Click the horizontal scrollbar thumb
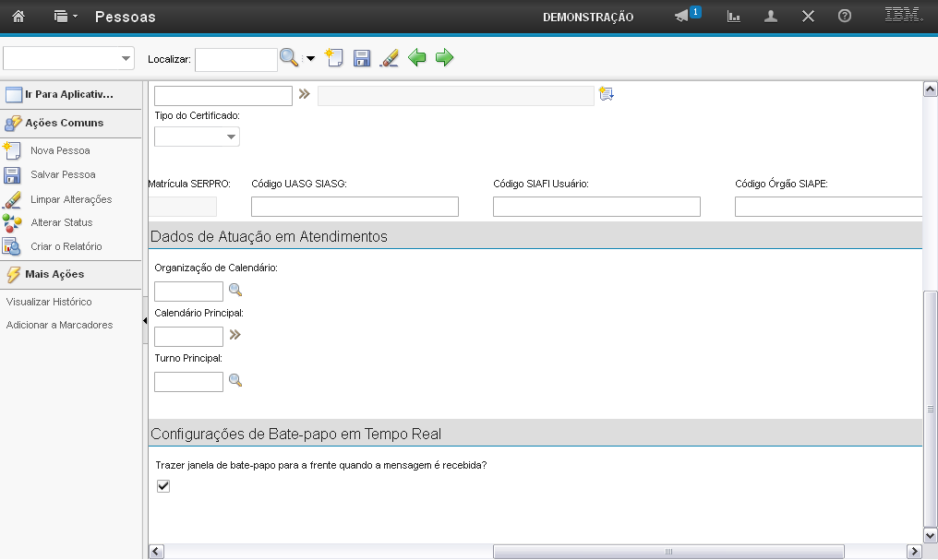938x560 pixels. pos(667,551)
